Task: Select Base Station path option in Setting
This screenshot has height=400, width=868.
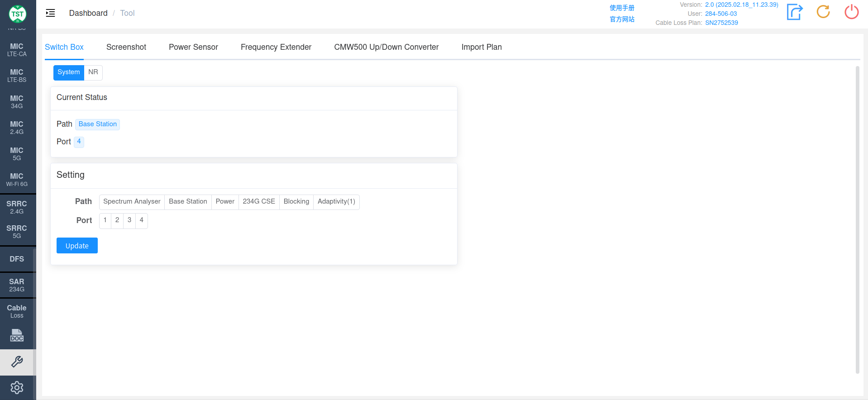Action: [x=188, y=202]
